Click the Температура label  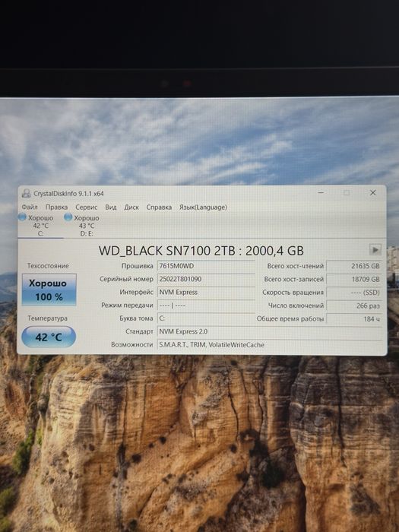coord(47,318)
